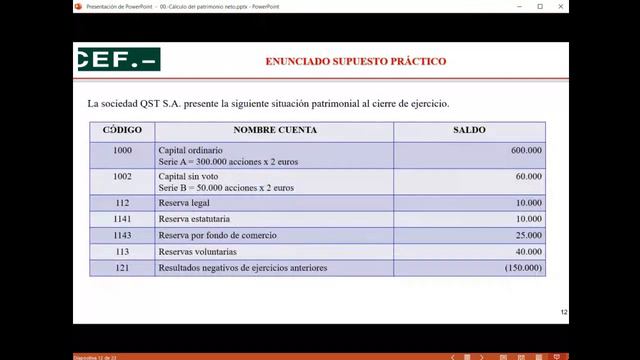Click code cell 112
Image resolution: width=640 pixels, height=360 pixels.
click(x=122, y=203)
